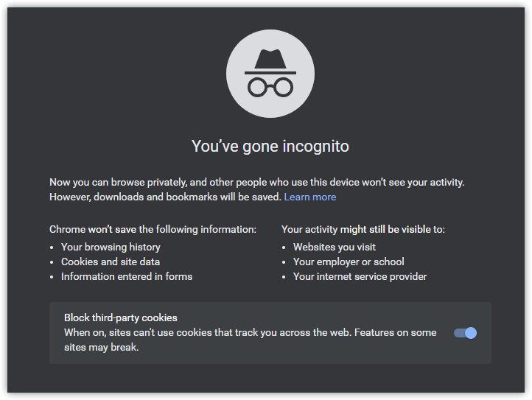Click the "You've gone incognito" heading

tap(270, 146)
